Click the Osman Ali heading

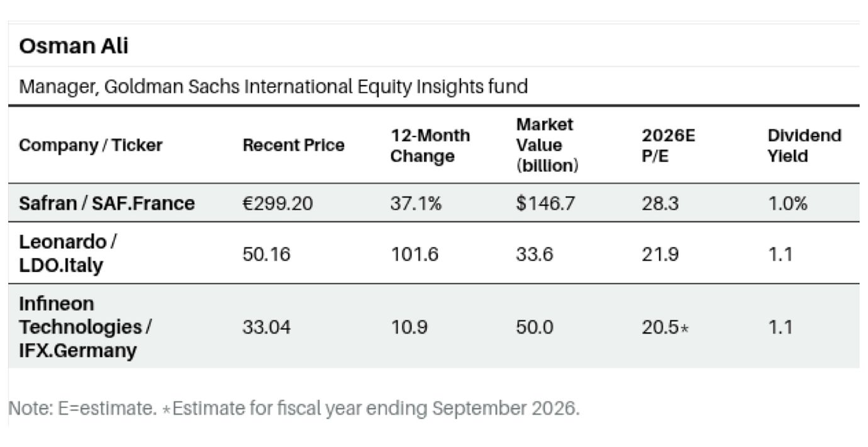coord(74,46)
